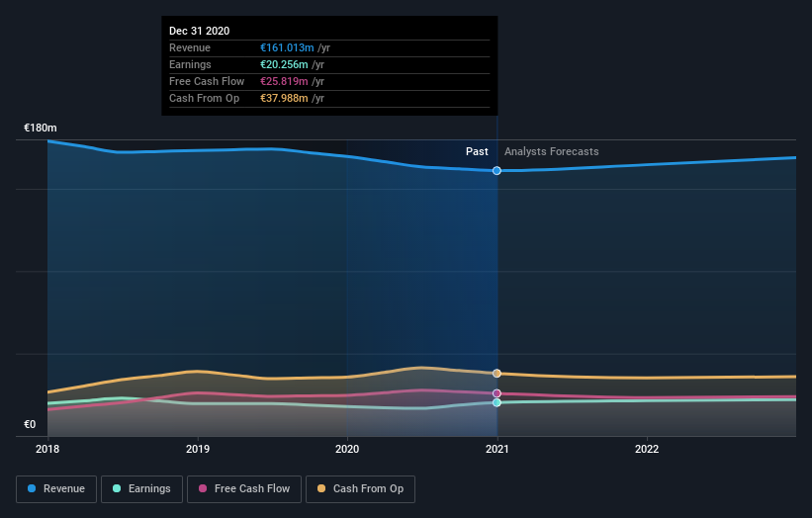Click the €161.013m revenue value
The width and height of the screenshot is (812, 518).
click(x=287, y=47)
